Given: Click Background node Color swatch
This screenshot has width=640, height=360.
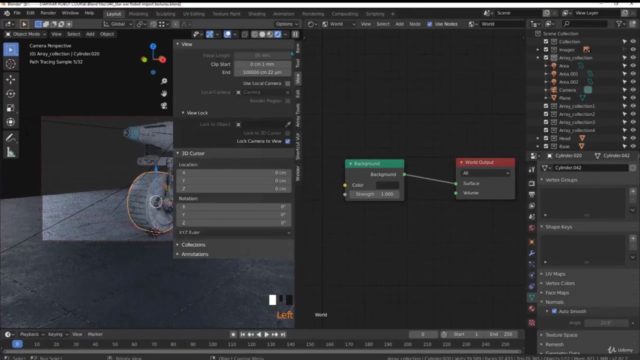Looking at the screenshot, I should click(x=387, y=185).
